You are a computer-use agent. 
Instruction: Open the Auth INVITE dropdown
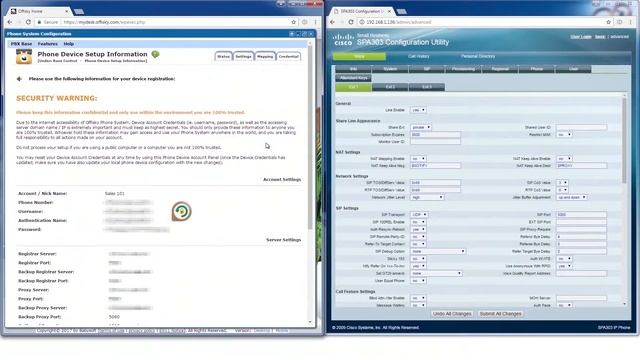point(564,259)
